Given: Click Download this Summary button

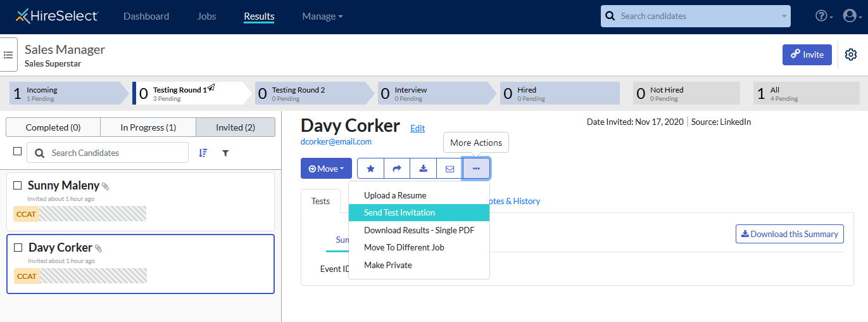Looking at the screenshot, I should 789,234.
